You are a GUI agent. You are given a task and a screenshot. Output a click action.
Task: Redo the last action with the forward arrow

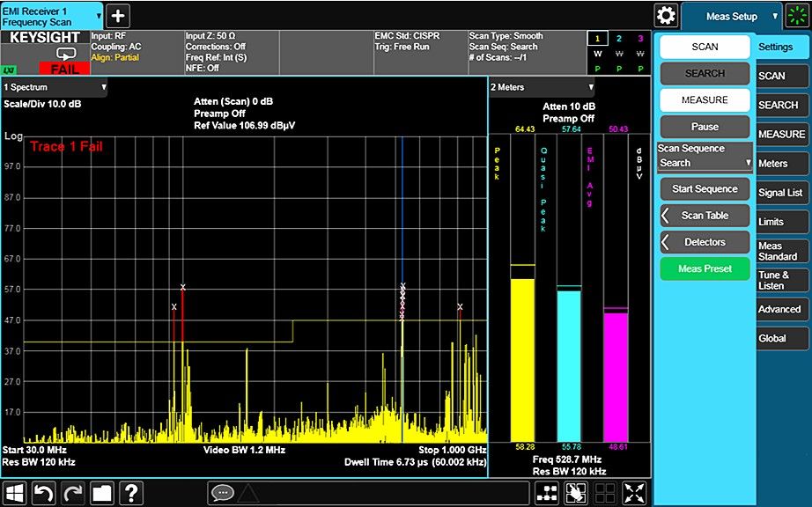click(72, 494)
